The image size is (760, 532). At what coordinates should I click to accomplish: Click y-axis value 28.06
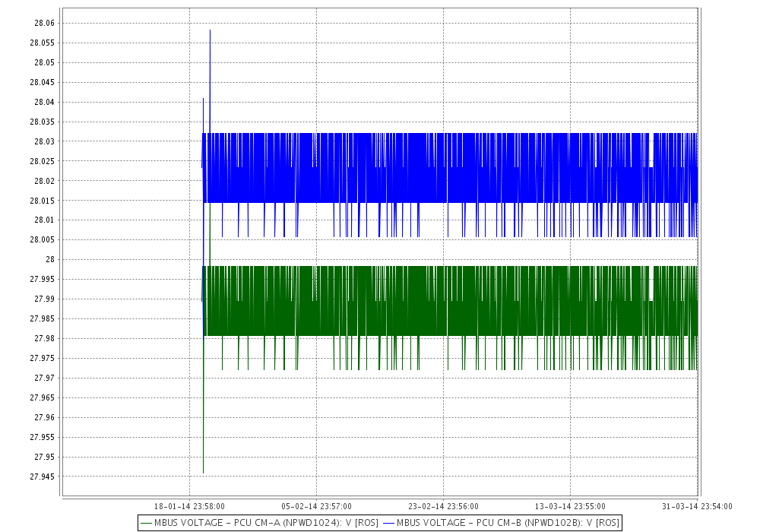(45, 23)
